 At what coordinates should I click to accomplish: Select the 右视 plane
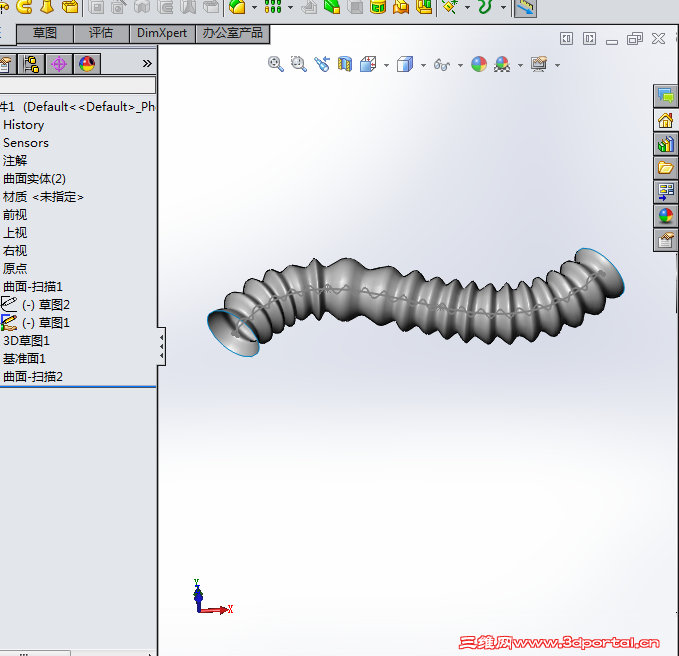tap(15, 251)
